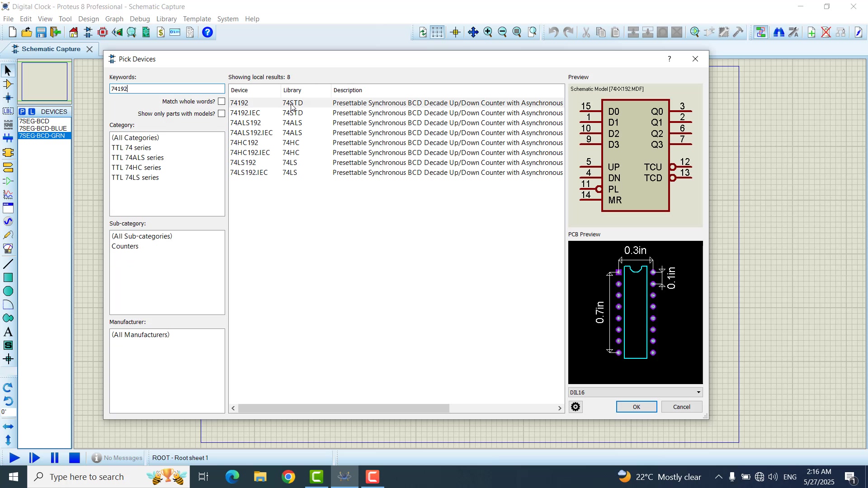Click the P pick devices button
Image resolution: width=868 pixels, height=488 pixels.
point(22,112)
